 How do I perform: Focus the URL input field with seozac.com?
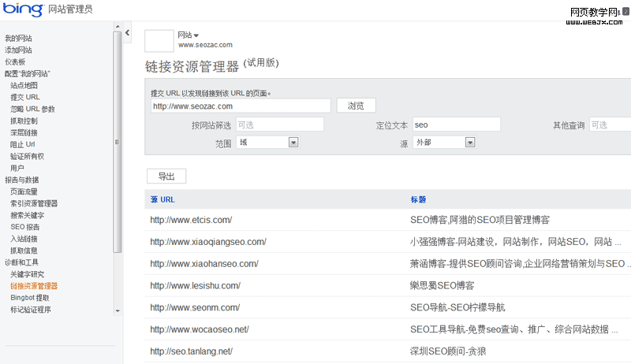pos(240,106)
